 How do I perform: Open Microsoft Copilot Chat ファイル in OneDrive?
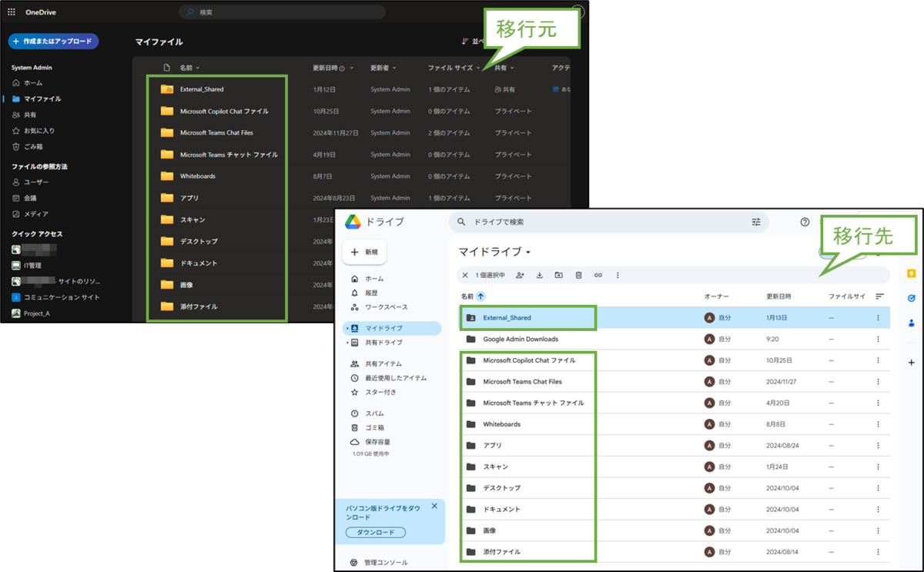(224, 111)
